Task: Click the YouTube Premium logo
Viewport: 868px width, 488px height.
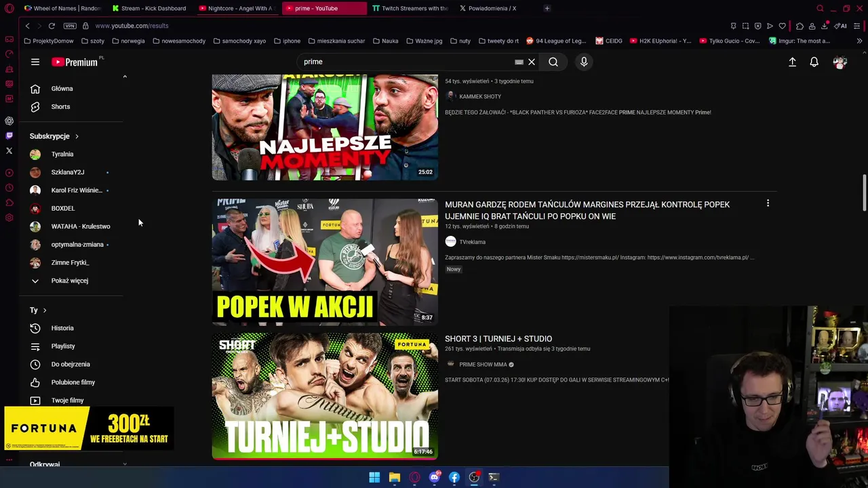Action: pyautogui.click(x=75, y=62)
